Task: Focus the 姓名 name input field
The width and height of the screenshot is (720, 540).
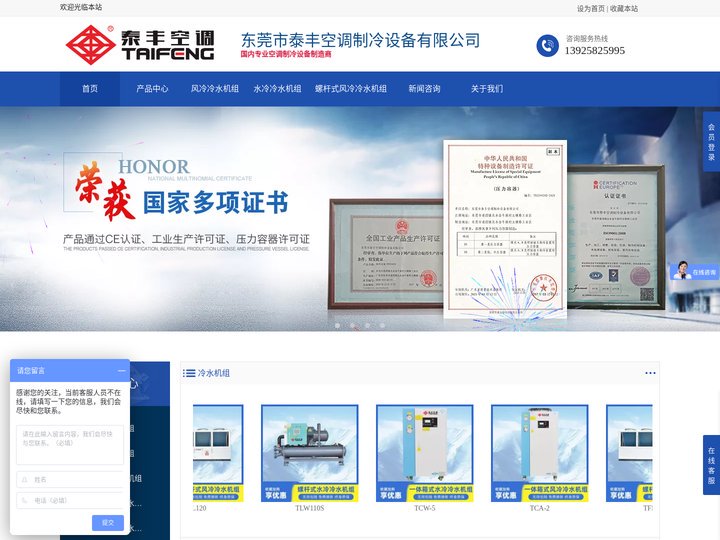Action: point(70,479)
